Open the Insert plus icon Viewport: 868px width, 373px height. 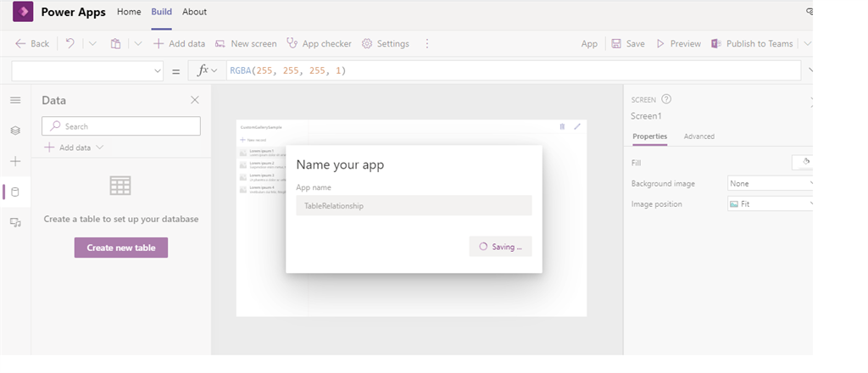[15, 162]
